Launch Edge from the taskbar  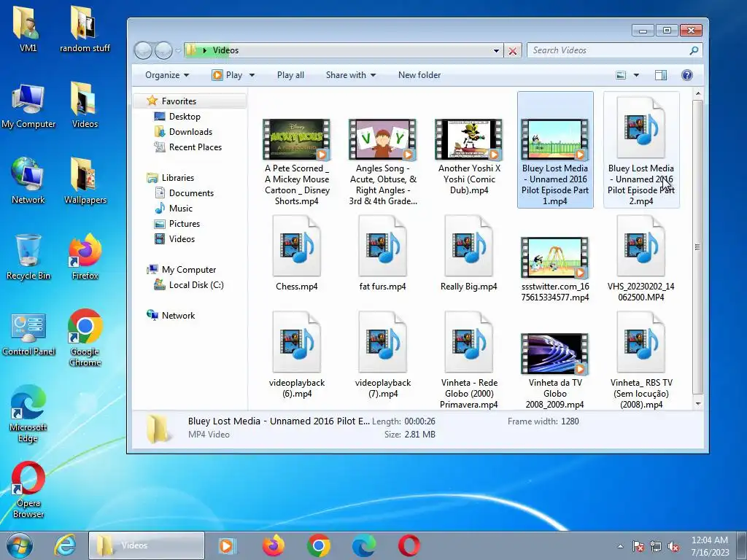364,545
